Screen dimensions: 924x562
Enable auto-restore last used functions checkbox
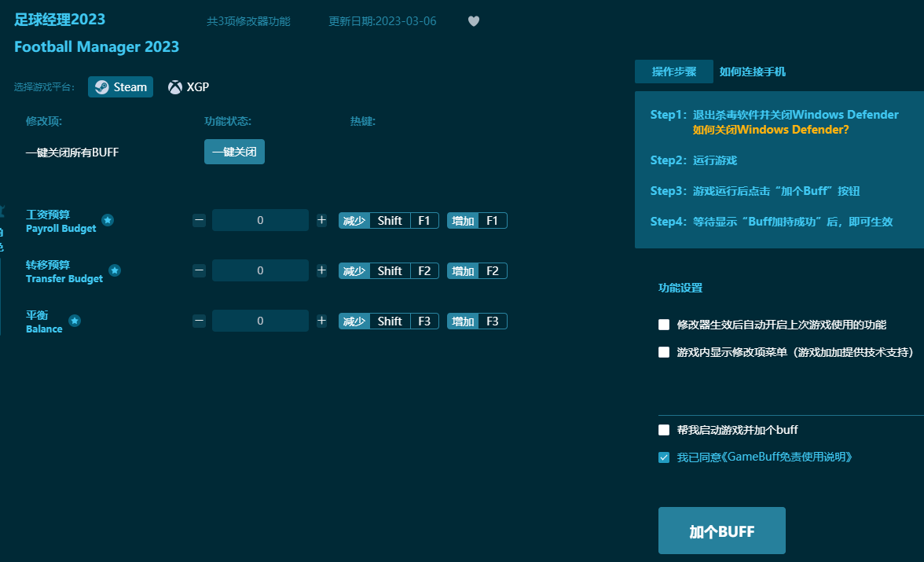(x=664, y=325)
